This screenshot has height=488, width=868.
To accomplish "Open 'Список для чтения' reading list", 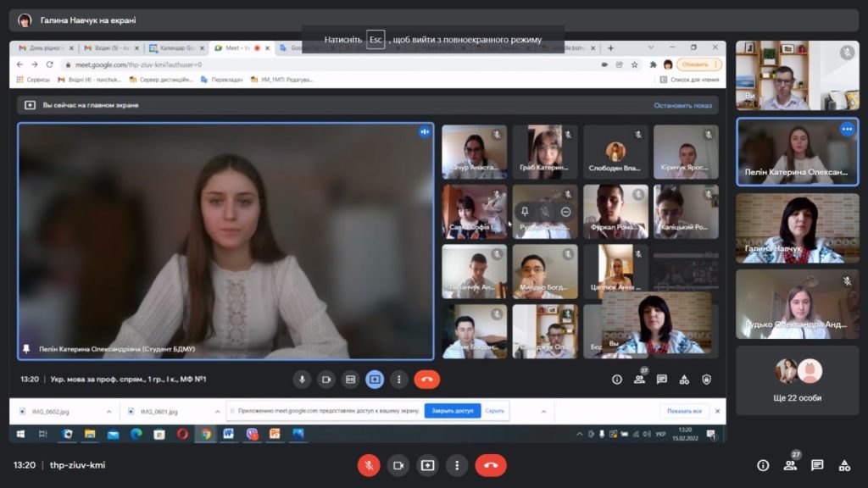I will [689, 80].
